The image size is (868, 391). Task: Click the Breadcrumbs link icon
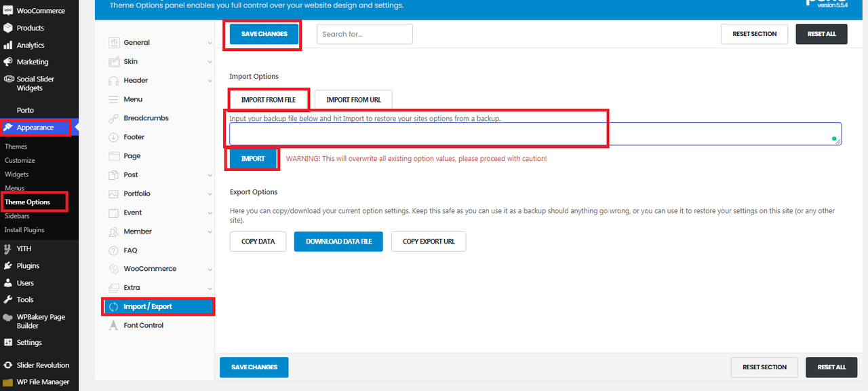tap(113, 118)
